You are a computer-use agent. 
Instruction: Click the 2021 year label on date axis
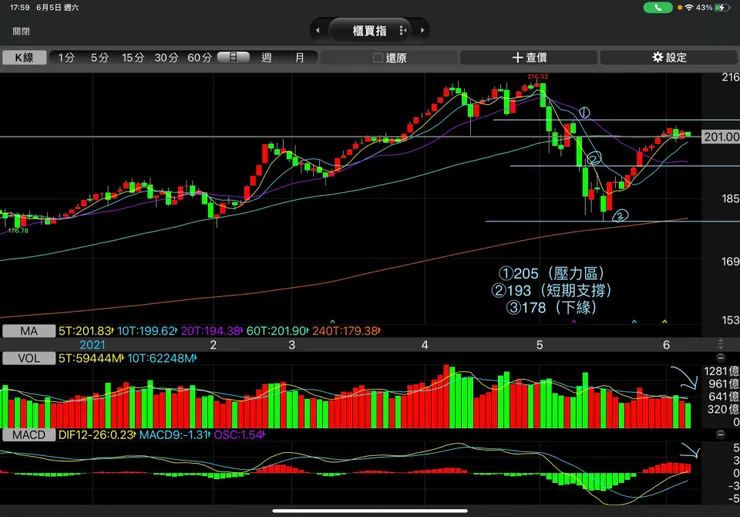[92, 345]
